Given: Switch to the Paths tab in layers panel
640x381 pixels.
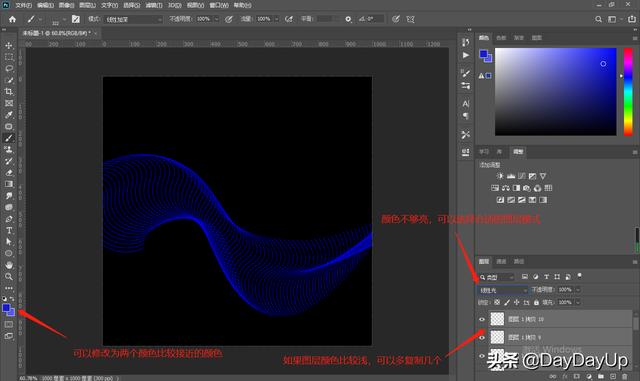Looking at the screenshot, I should coord(519,261).
